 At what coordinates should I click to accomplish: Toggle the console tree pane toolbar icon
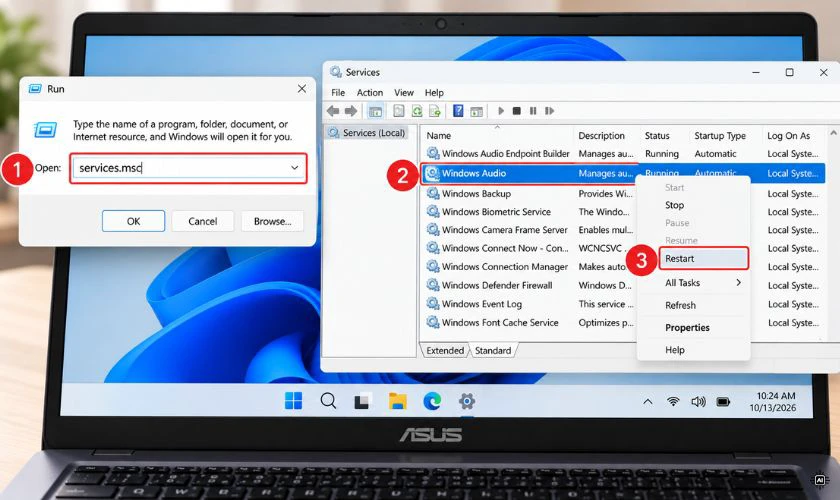376,111
